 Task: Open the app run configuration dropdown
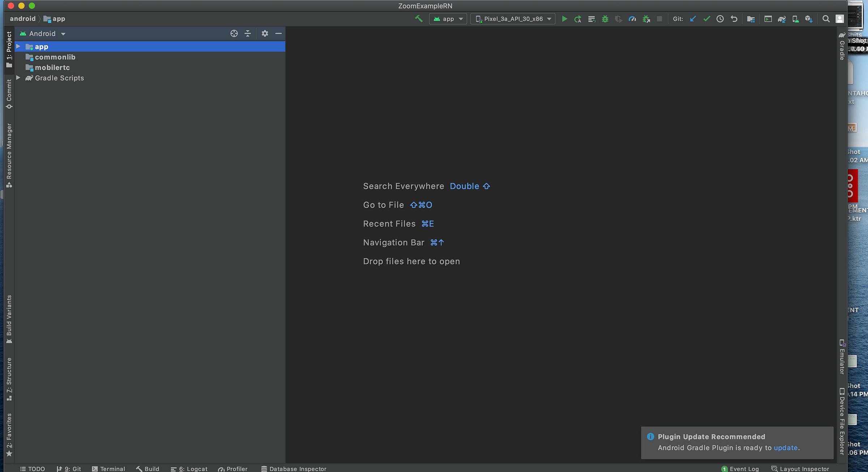click(448, 19)
